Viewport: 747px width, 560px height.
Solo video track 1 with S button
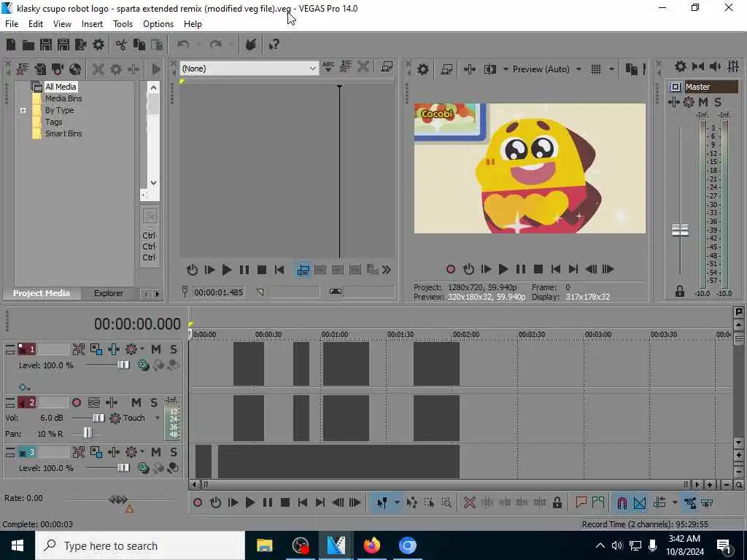[x=174, y=349]
